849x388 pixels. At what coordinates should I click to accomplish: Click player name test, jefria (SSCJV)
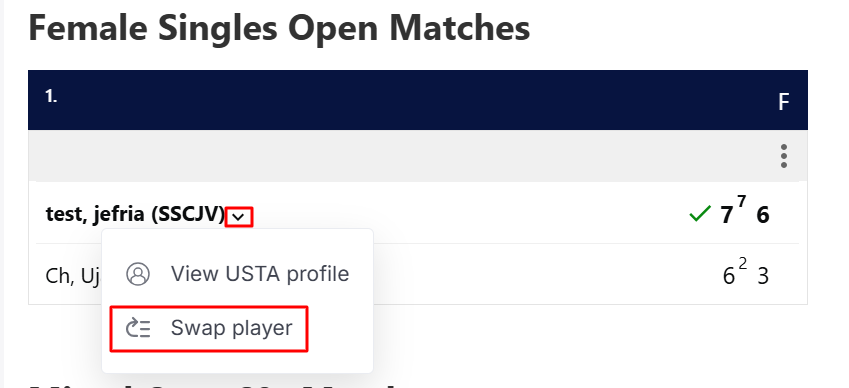pos(135,214)
